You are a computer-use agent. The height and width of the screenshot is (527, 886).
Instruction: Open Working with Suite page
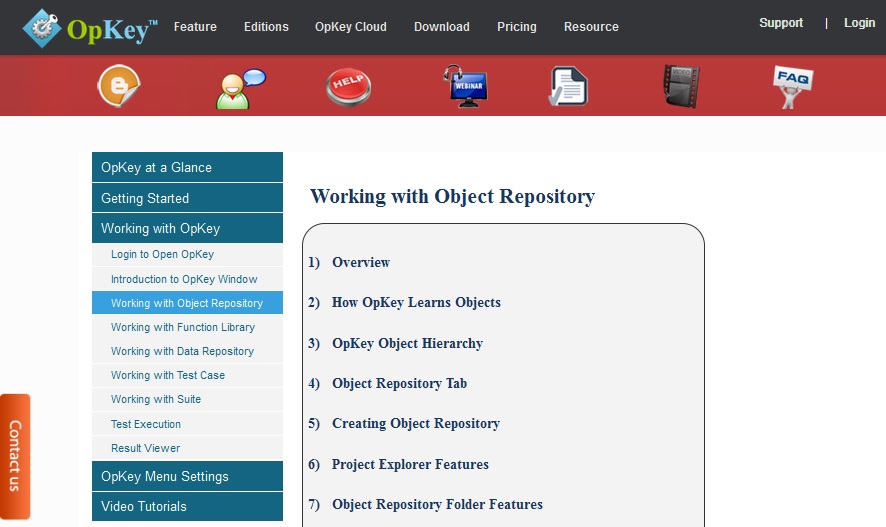[x=188, y=399]
